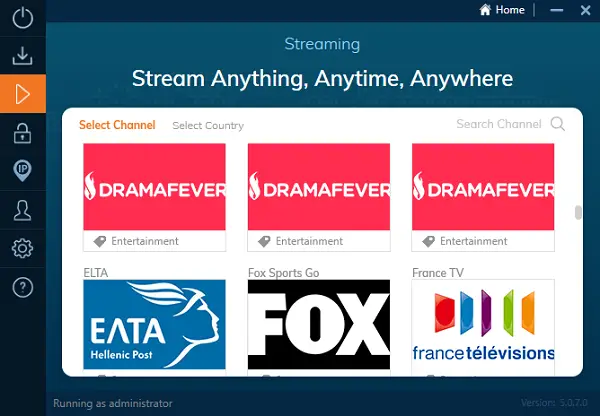Minimize the application window
The image size is (600, 416).
tap(556, 10)
